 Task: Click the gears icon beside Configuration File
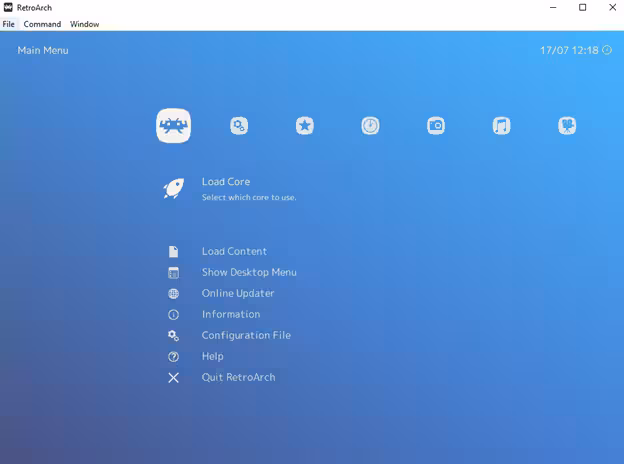click(x=174, y=336)
